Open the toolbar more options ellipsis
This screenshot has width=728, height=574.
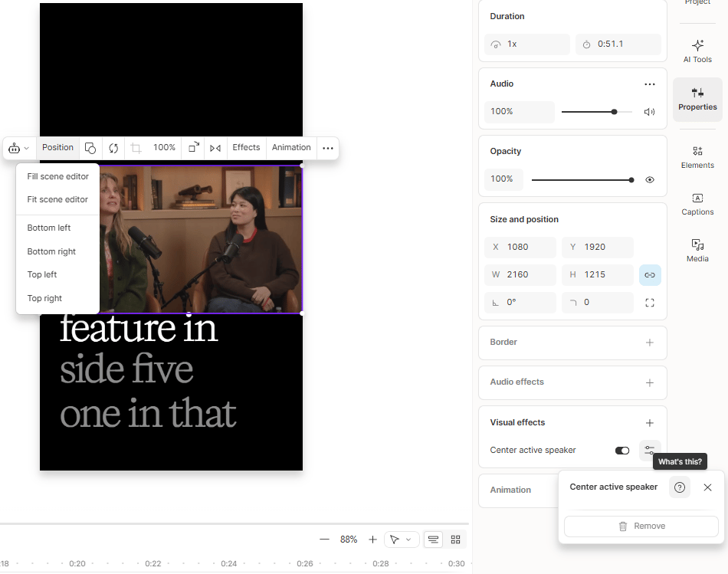(328, 148)
